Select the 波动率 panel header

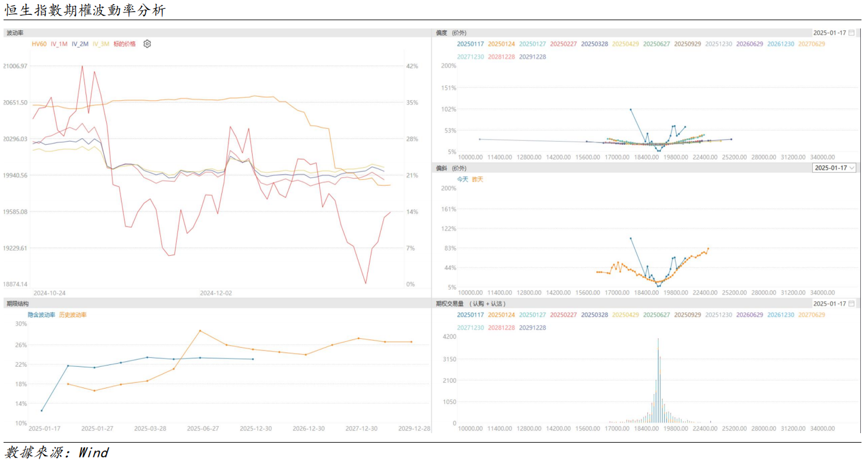[x=15, y=33]
